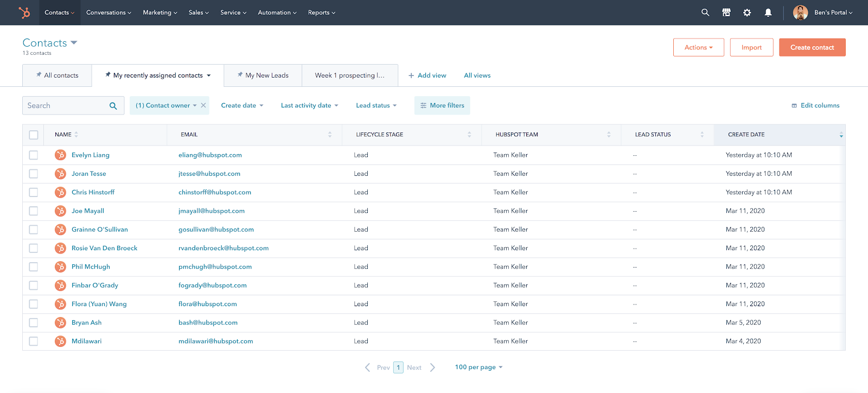Click the search icon in contacts search box
The image size is (868, 393).
pos(113,106)
